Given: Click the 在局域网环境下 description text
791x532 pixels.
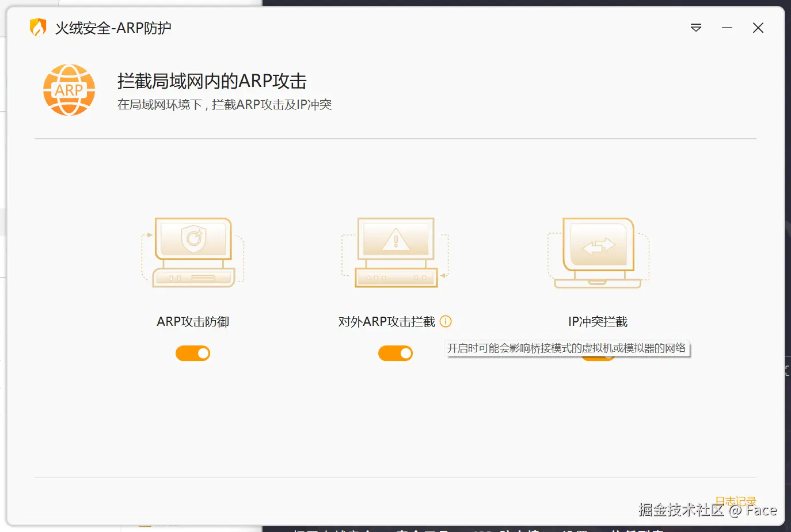Looking at the screenshot, I should (225, 105).
